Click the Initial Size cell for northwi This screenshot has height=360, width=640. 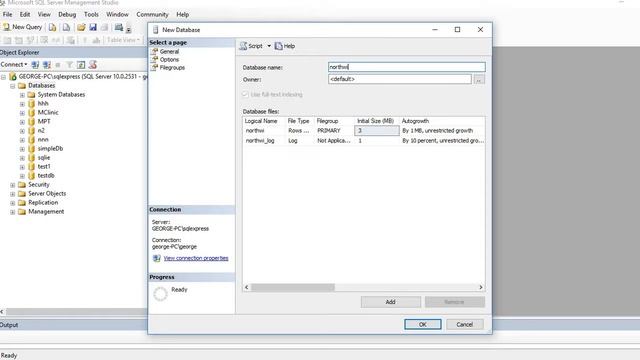click(377, 131)
